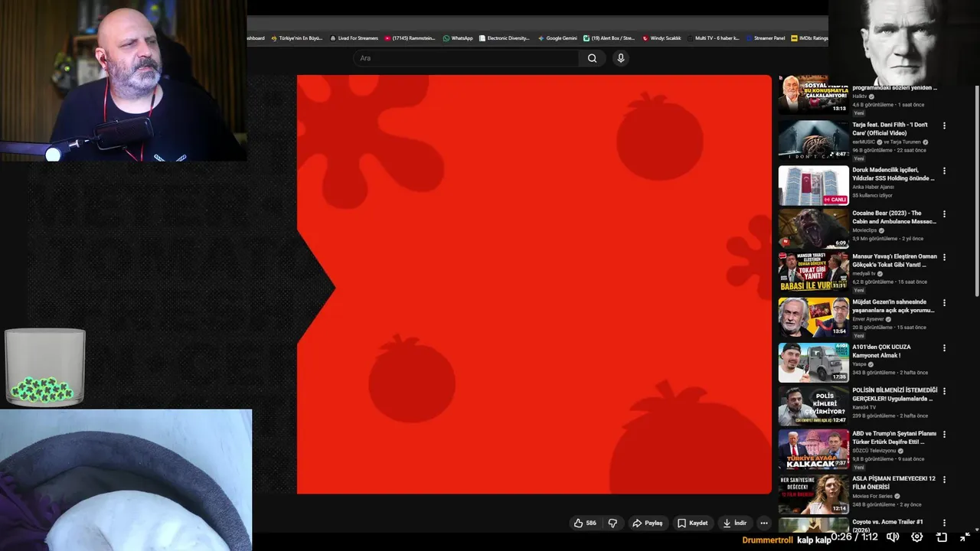Download the video with İndir button
Viewport: 980px width, 551px height.
pyautogui.click(x=735, y=523)
